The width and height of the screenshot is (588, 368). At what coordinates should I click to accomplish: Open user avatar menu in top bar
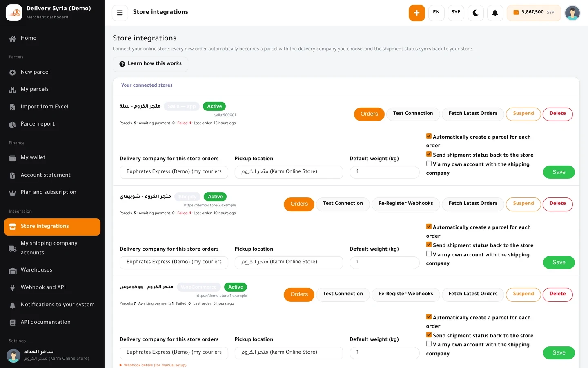(572, 13)
